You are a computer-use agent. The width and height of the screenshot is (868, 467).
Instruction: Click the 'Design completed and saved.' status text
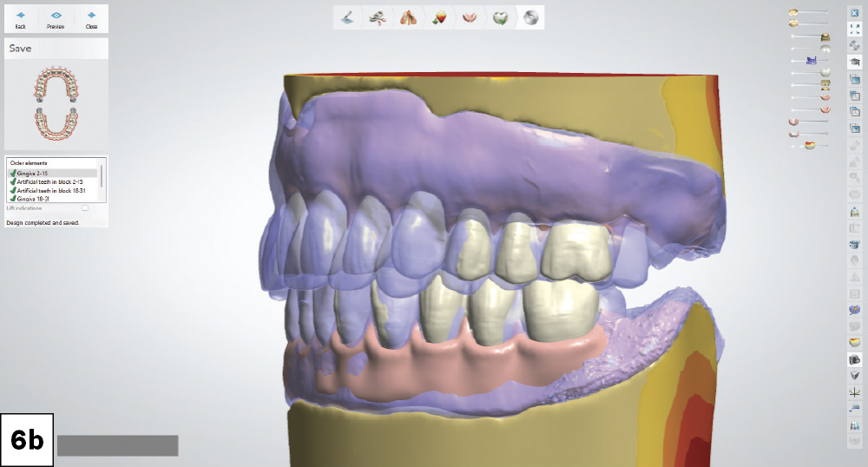[x=43, y=222]
